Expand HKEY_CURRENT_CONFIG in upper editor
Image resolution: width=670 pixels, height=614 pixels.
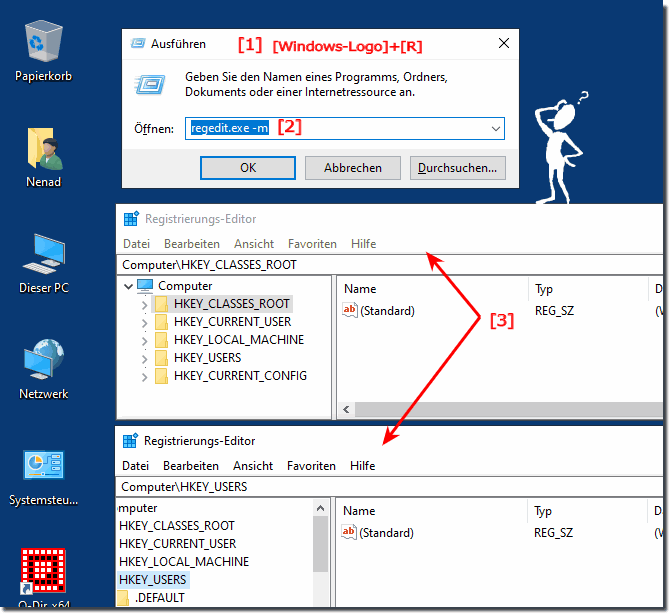144,377
